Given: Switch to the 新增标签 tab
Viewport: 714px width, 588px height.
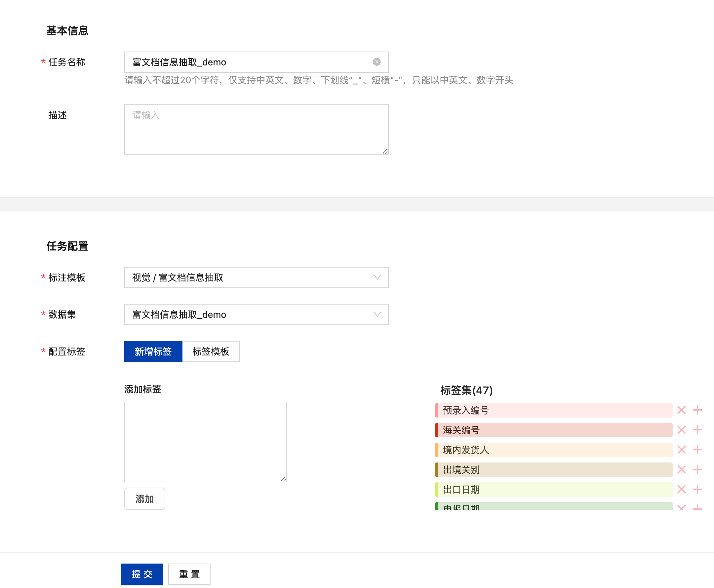Looking at the screenshot, I should (153, 351).
